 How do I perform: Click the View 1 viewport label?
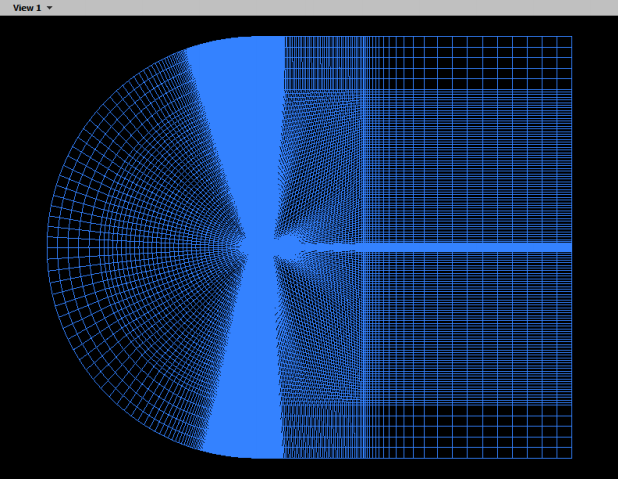[26, 8]
